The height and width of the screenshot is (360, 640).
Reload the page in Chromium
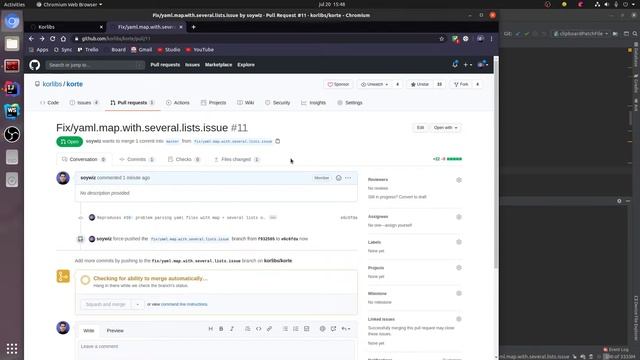pyautogui.click(x=53, y=38)
